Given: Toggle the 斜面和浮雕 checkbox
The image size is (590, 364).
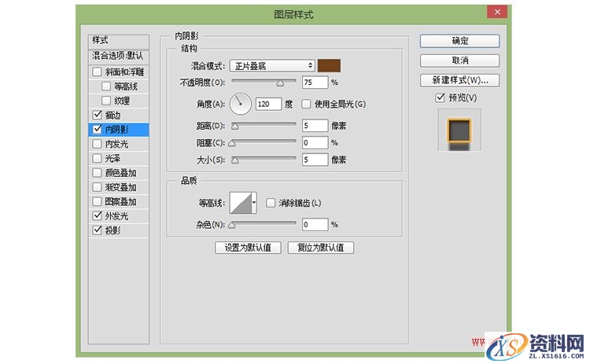Looking at the screenshot, I should pyautogui.click(x=97, y=72).
